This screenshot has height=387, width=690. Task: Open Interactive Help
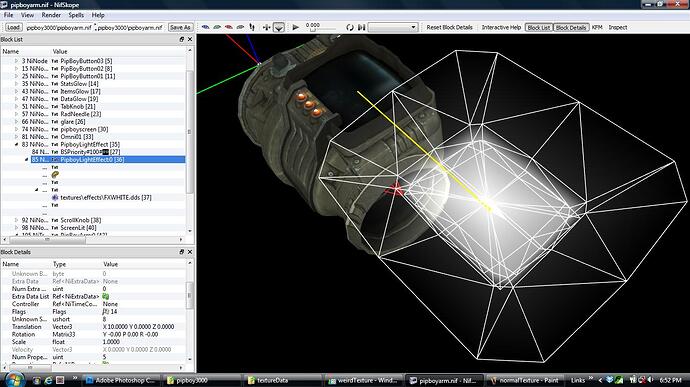pyautogui.click(x=501, y=27)
